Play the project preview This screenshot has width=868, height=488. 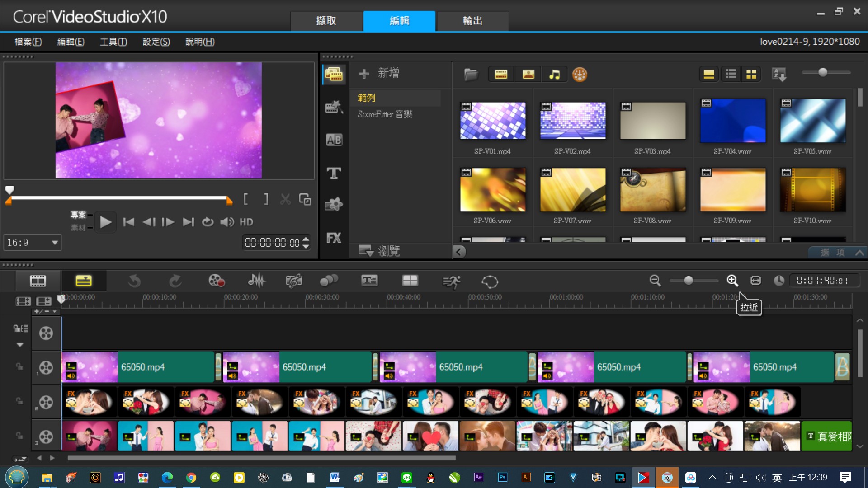click(x=105, y=222)
